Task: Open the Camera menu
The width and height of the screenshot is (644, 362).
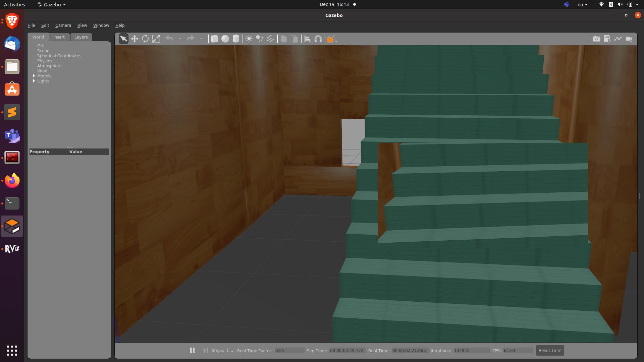Action: tap(63, 25)
